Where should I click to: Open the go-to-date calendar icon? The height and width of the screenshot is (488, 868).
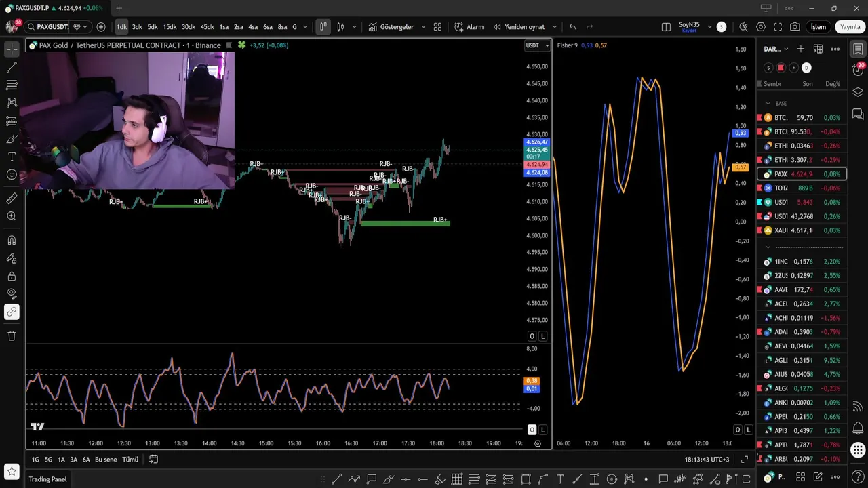pos(153,460)
